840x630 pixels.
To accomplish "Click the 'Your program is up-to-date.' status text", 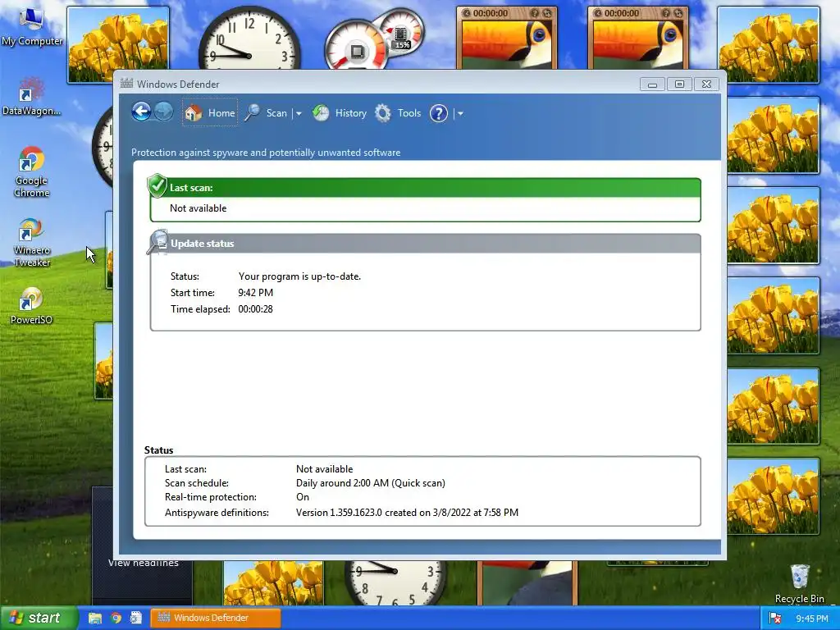I will point(299,276).
